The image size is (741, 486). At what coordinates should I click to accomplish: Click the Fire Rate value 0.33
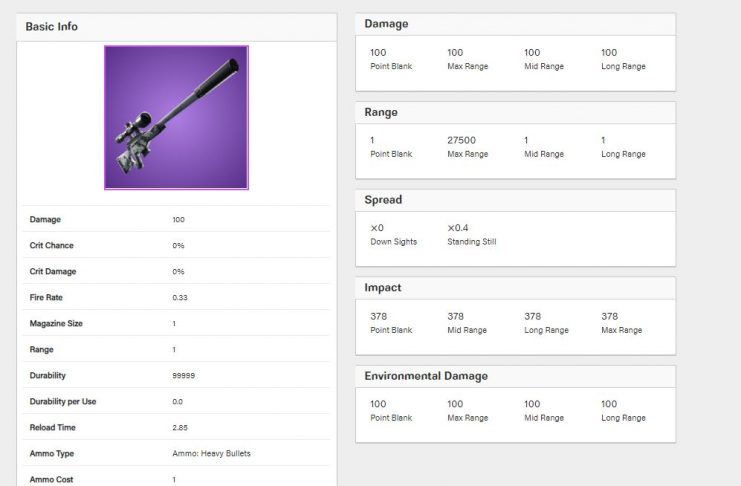[180, 297]
